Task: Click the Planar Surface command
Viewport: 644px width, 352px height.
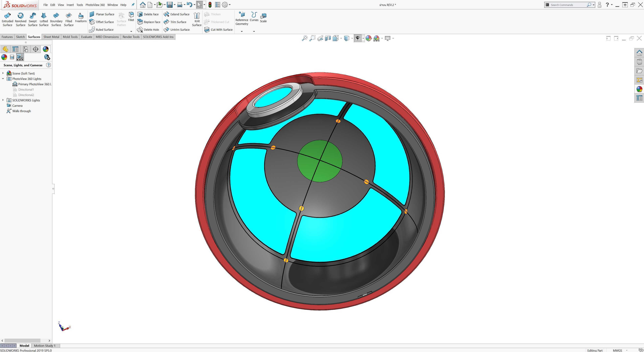Action: click(x=102, y=14)
